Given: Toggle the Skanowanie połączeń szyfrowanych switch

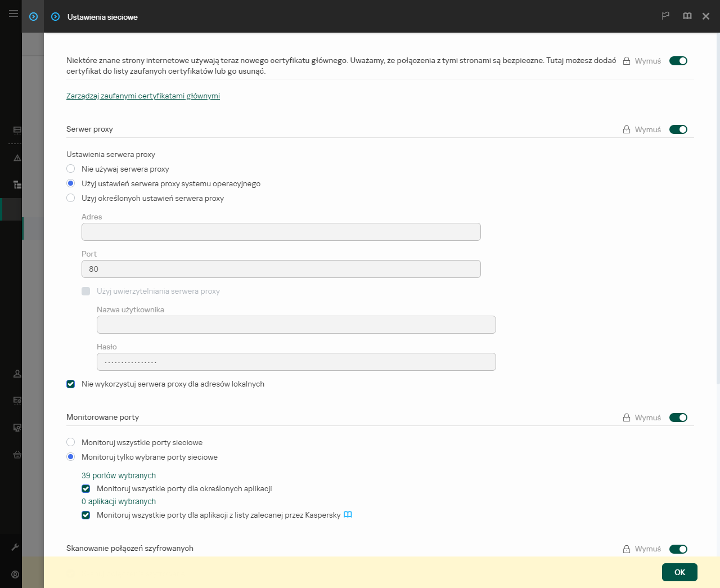Looking at the screenshot, I should (x=678, y=549).
